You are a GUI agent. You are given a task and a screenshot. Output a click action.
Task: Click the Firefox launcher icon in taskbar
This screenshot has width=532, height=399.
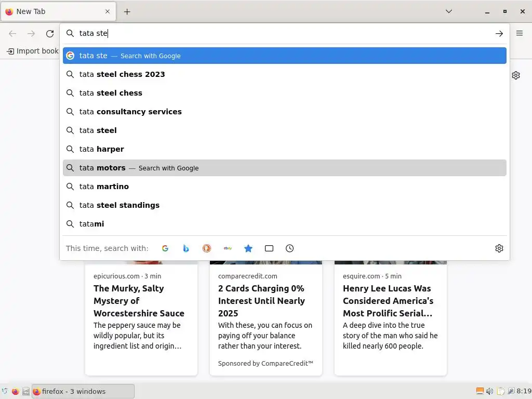15,392
